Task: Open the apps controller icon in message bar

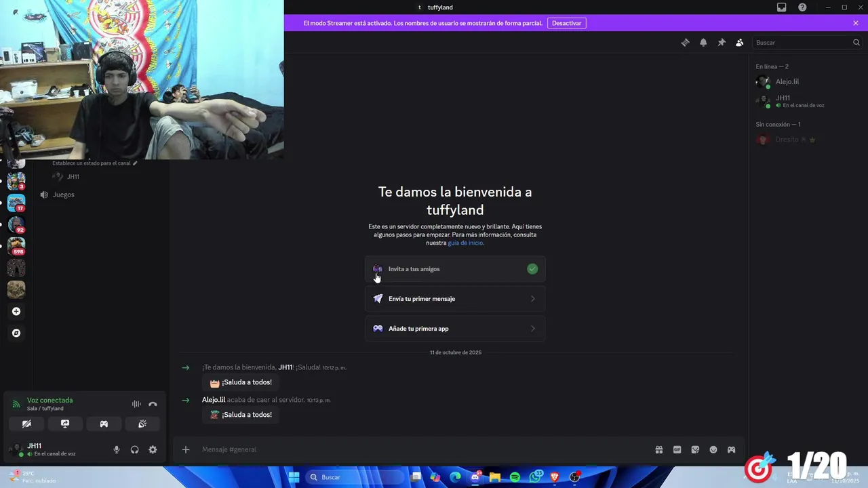Action: pyautogui.click(x=731, y=449)
